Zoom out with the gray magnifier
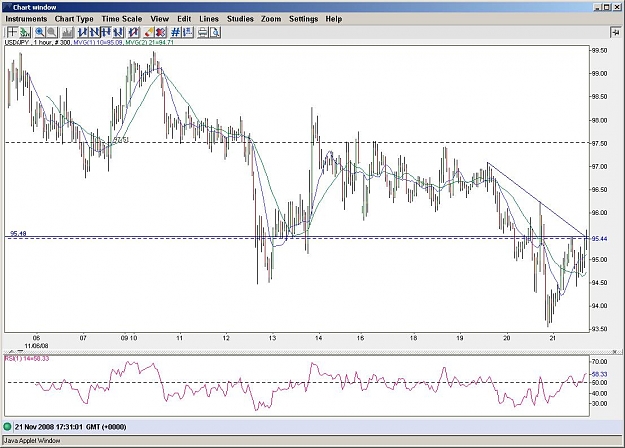This screenshot has height=448, width=625. coord(51,32)
